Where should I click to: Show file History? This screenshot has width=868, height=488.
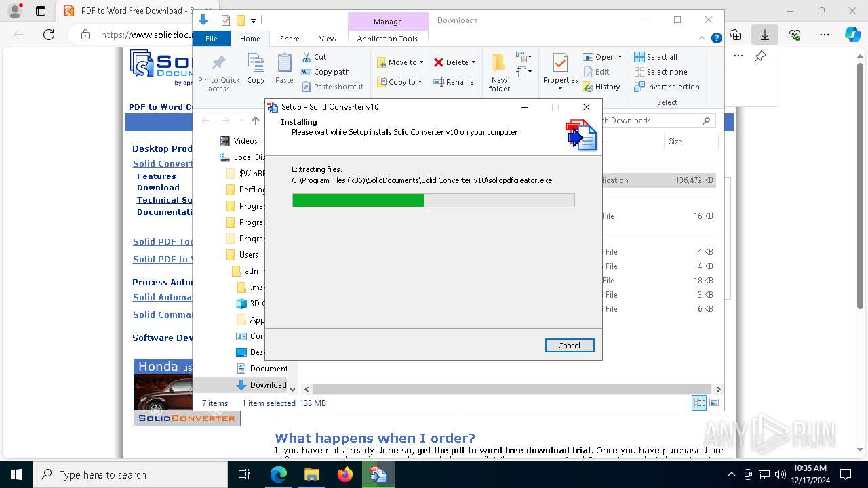(601, 87)
